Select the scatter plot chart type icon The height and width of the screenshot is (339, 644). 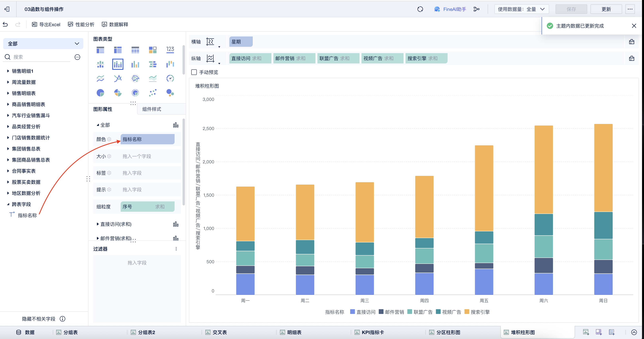click(x=153, y=93)
